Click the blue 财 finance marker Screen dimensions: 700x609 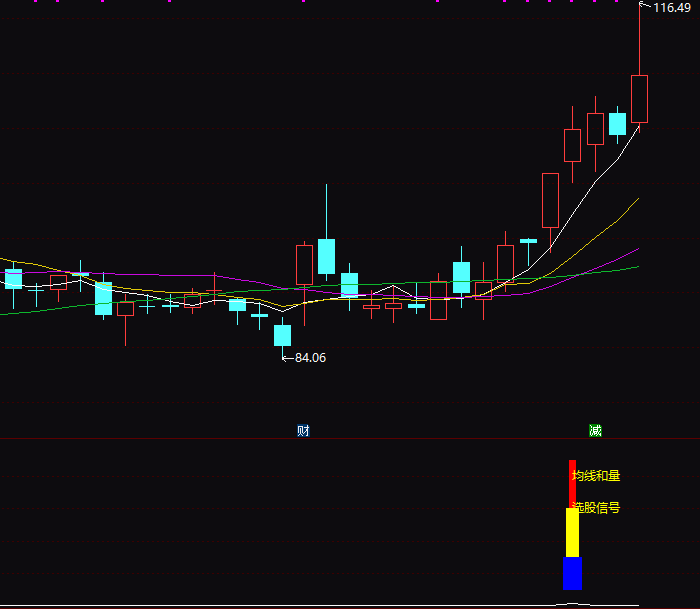pyautogui.click(x=303, y=430)
